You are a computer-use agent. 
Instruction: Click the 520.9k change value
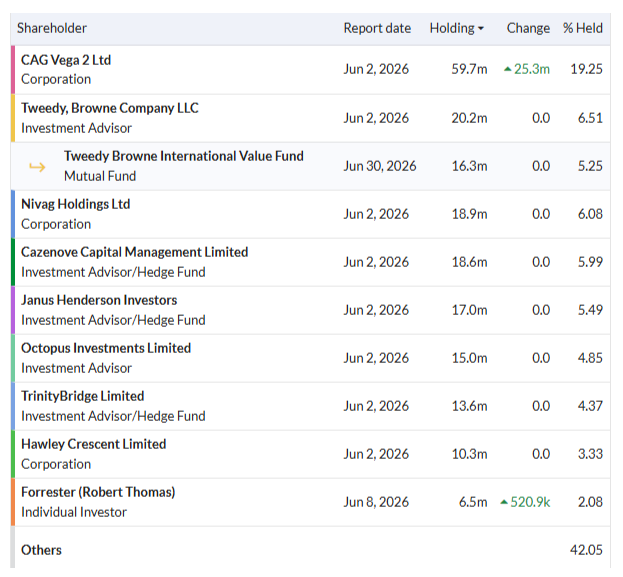530,502
